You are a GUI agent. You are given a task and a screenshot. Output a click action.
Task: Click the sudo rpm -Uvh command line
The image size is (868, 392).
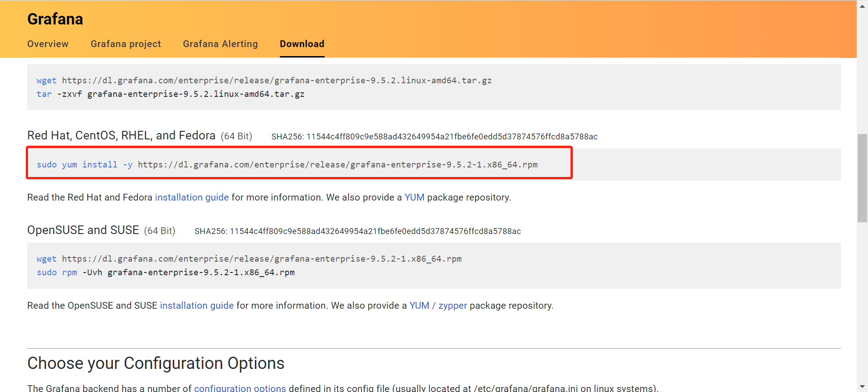(165, 272)
